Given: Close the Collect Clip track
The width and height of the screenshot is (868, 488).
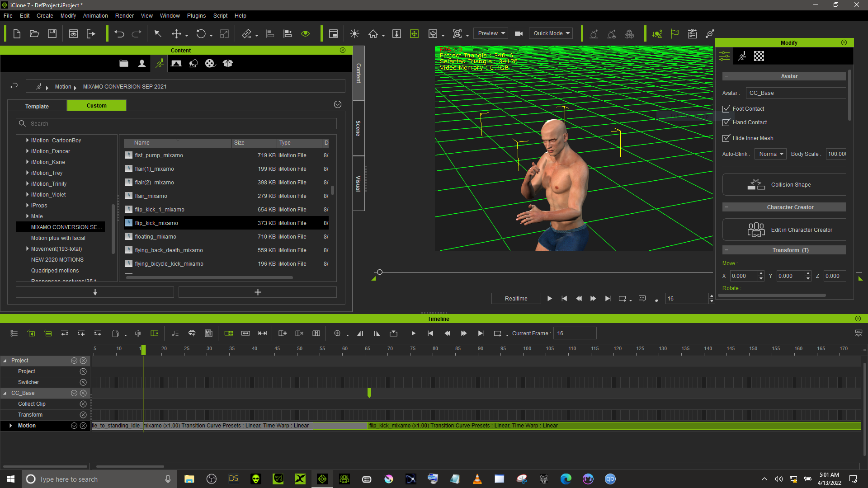Looking at the screenshot, I should pos(83,404).
